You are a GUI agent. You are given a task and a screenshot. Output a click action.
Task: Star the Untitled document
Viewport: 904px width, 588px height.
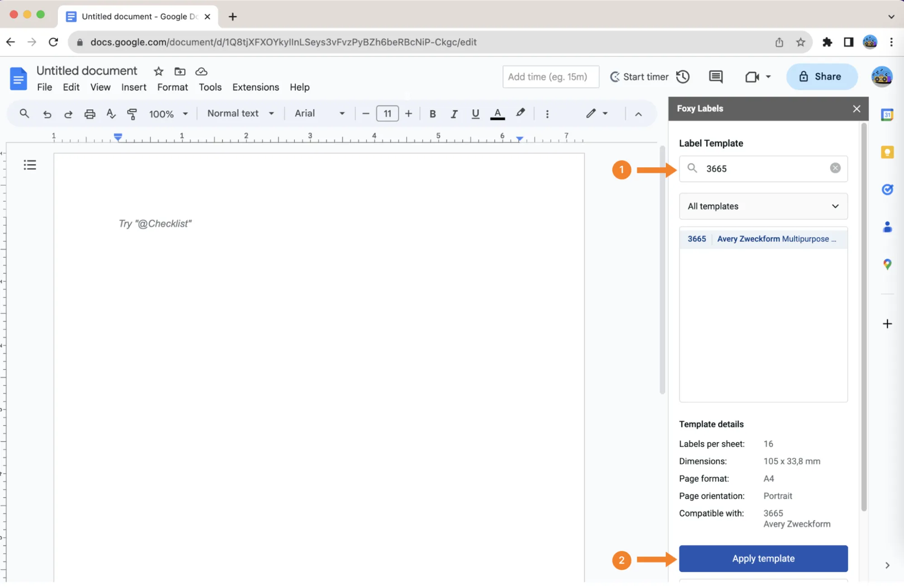pyautogui.click(x=158, y=71)
